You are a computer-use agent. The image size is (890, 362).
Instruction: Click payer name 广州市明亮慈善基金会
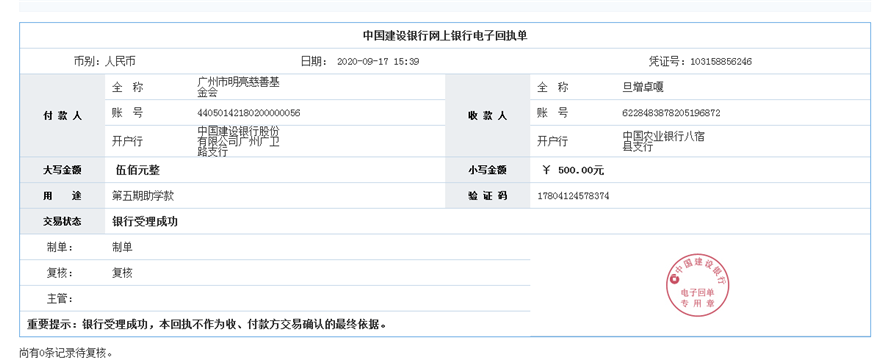pyautogui.click(x=238, y=87)
